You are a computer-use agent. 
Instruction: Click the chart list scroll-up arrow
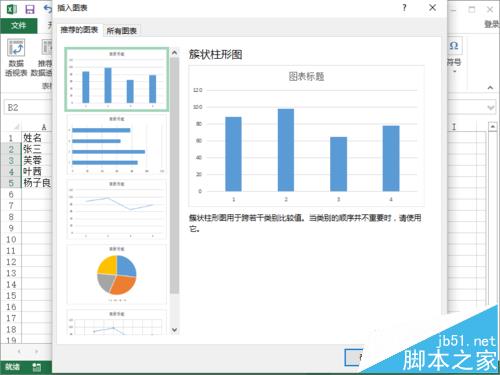(174, 53)
